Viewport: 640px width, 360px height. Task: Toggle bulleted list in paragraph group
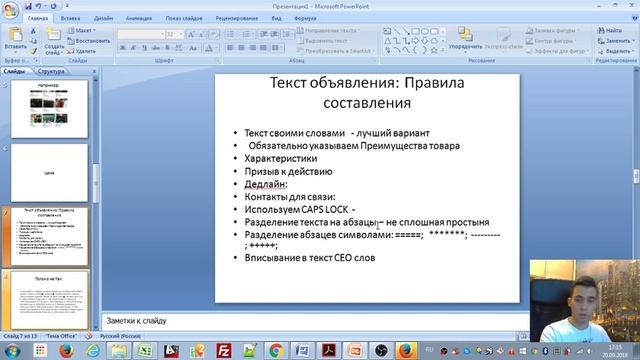point(231,35)
